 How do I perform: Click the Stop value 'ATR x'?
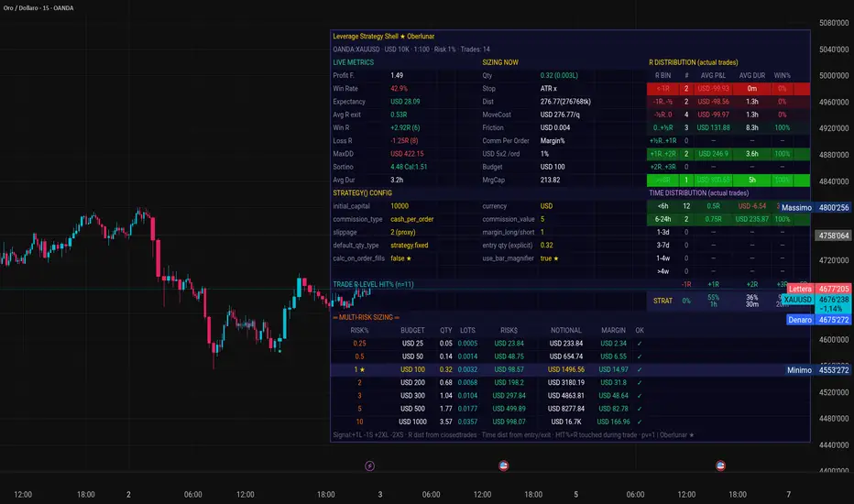pyautogui.click(x=549, y=89)
